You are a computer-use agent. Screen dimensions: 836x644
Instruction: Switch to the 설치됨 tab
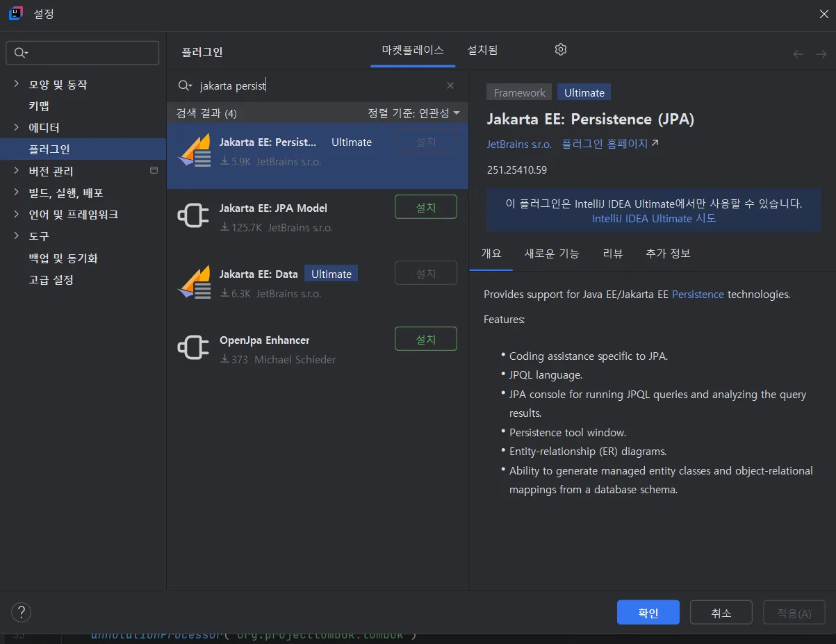click(482, 50)
